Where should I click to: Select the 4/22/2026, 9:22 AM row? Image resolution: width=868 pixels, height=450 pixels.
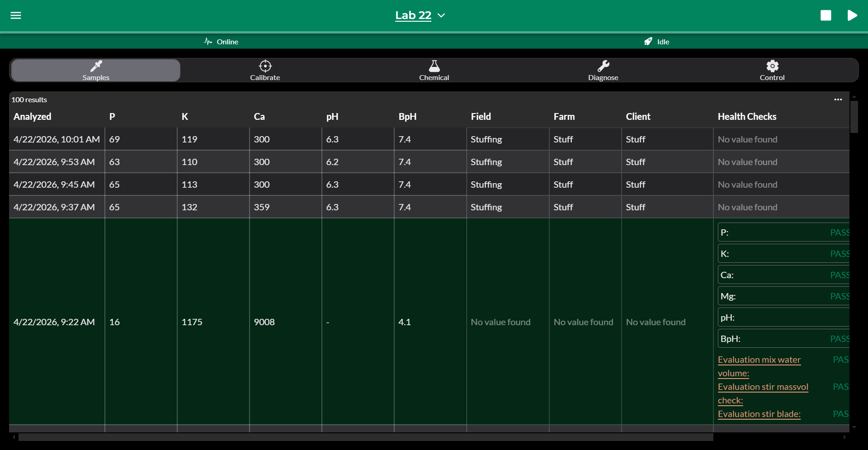click(x=429, y=322)
